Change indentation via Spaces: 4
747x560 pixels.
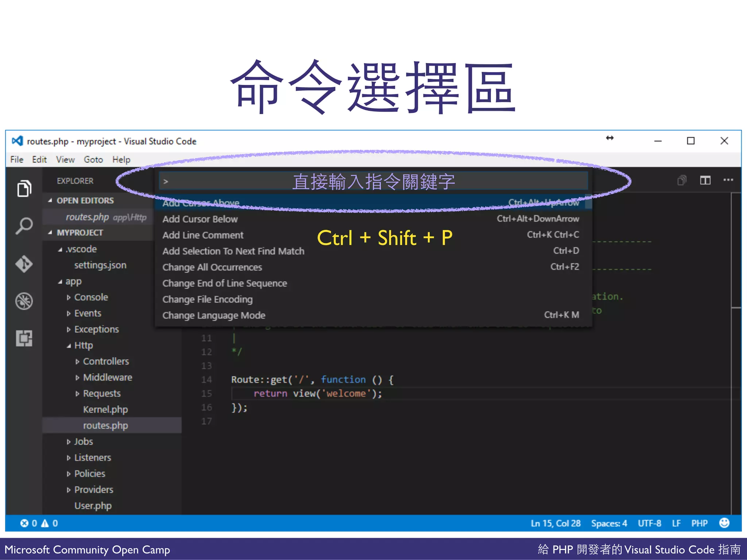(609, 523)
